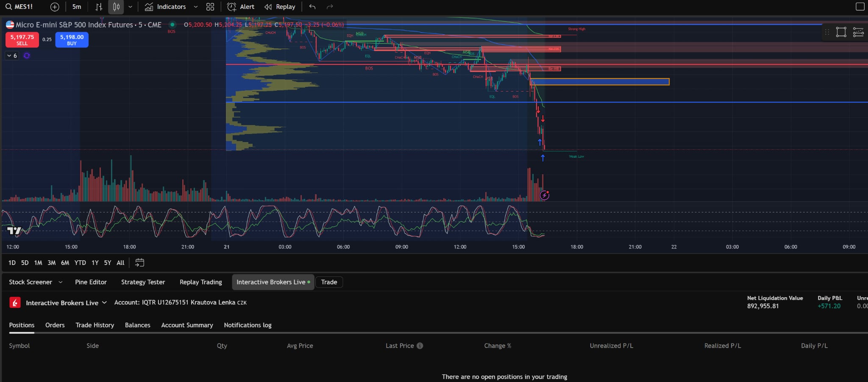
Task: Sort positions by Side column
Action: pyautogui.click(x=92, y=346)
